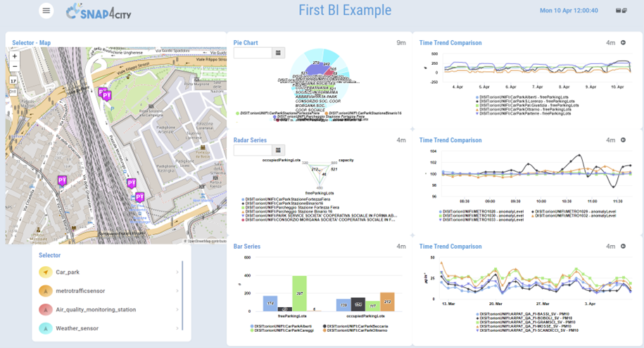Zoom out on the map

pyautogui.click(x=14, y=67)
